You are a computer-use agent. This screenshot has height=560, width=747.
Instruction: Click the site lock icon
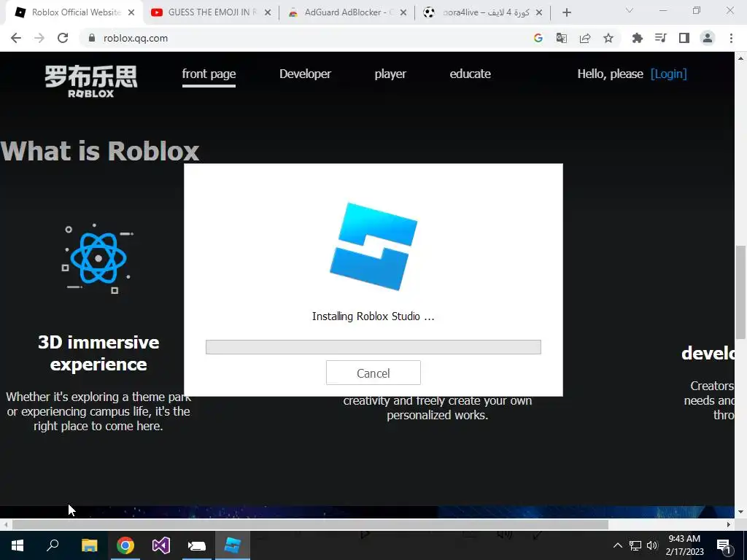point(92,38)
